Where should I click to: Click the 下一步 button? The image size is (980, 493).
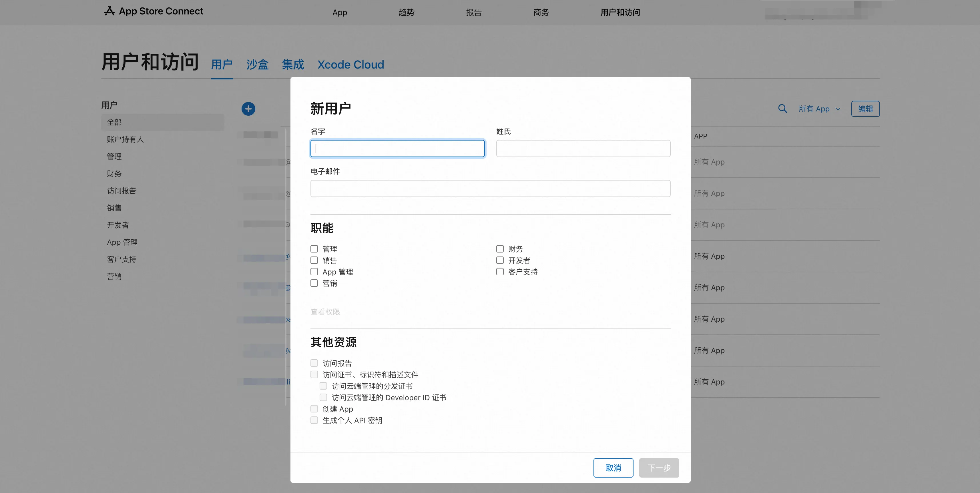tap(659, 468)
